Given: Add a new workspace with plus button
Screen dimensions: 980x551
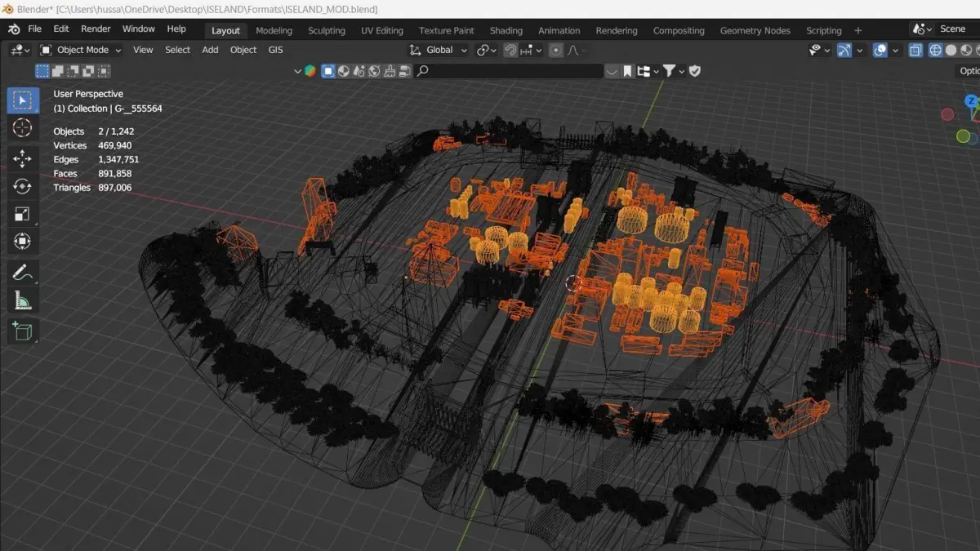Looking at the screenshot, I should (x=858, y=30).
